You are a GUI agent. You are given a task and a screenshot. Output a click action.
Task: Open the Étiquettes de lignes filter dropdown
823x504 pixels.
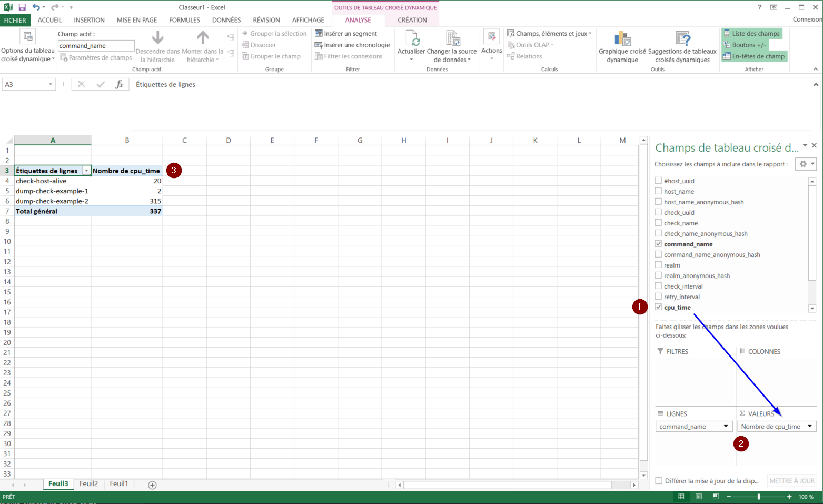[x=86, y=171]
